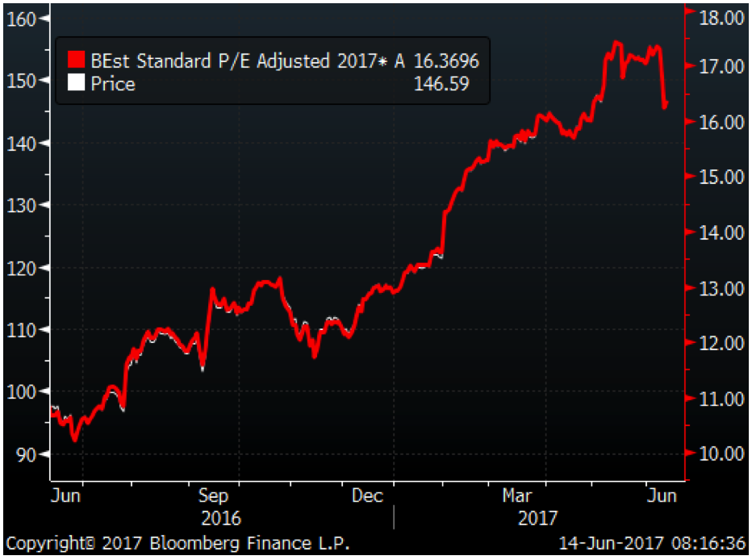The width and height of the screenshot is (752, 560).
Task: Click the red P/E legend color swatch
Action: point(76,61)
